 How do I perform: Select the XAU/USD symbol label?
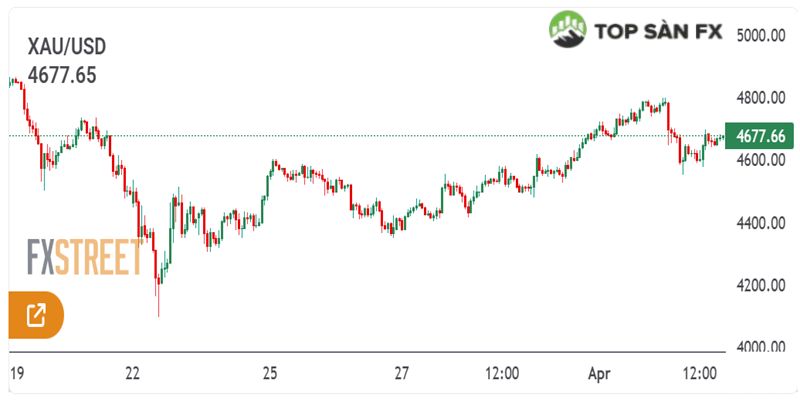click(x=67, y=46)
